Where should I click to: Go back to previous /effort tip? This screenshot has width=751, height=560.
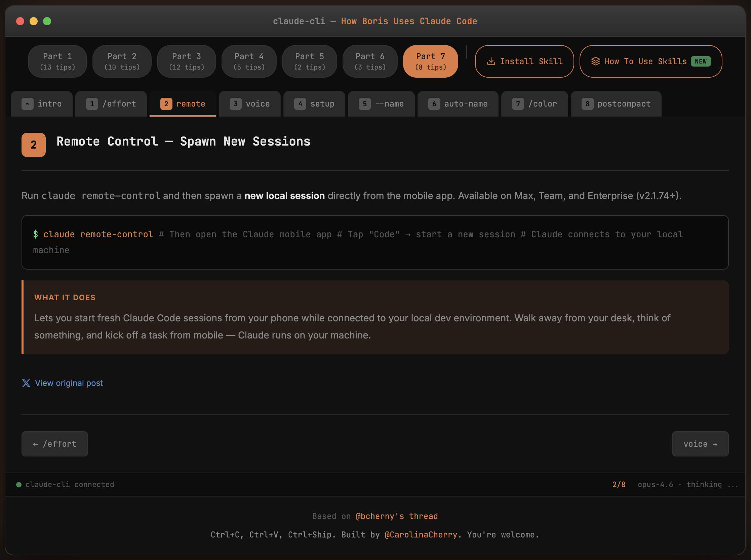point(54,444)
